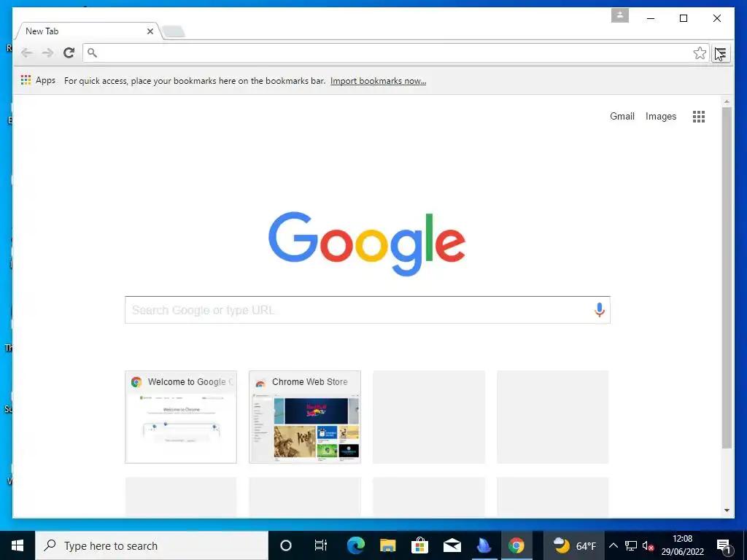Open the blue sail app on taskbar

pyautogui.click(x=484, y=545)
